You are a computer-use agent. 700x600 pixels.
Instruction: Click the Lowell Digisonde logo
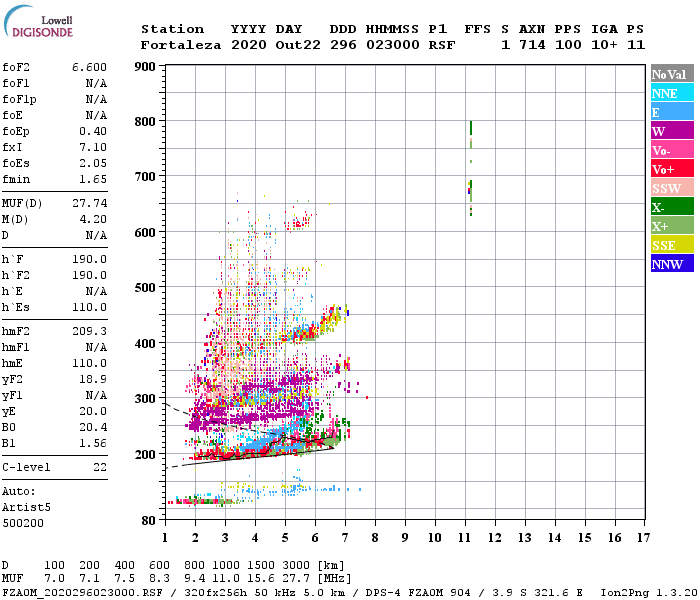tap(38, 21)
